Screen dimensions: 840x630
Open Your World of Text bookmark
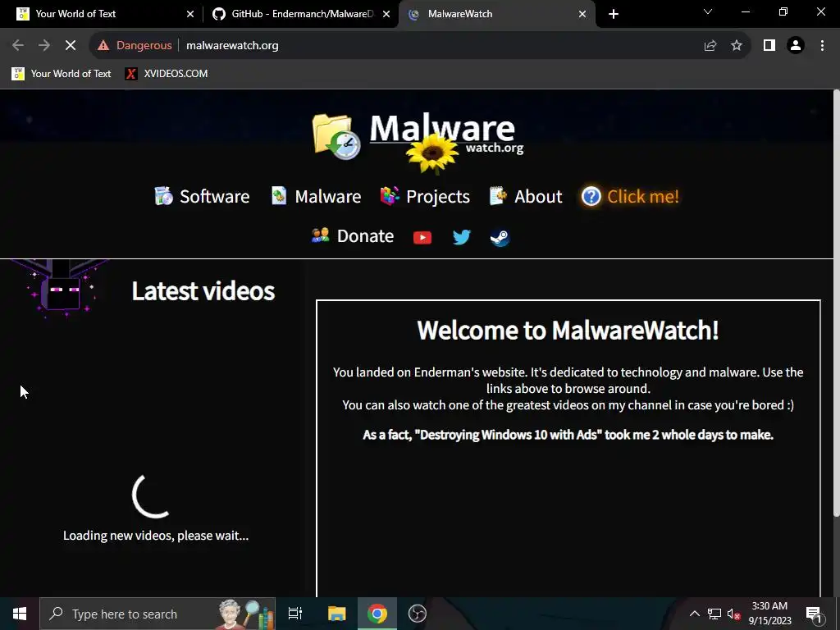coord(62,73)
